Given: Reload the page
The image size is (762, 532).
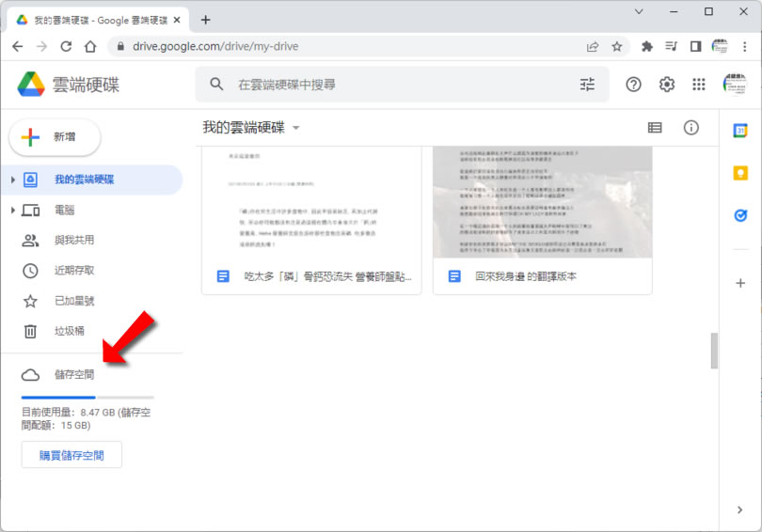Looking at the screenshot, I should [x=66, y=47].
